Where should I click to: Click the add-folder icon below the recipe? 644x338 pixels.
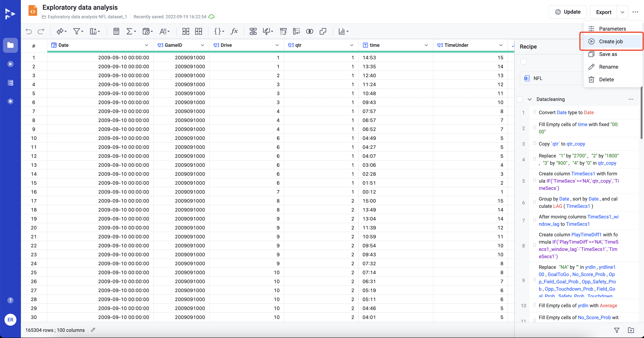click(631, 330)
